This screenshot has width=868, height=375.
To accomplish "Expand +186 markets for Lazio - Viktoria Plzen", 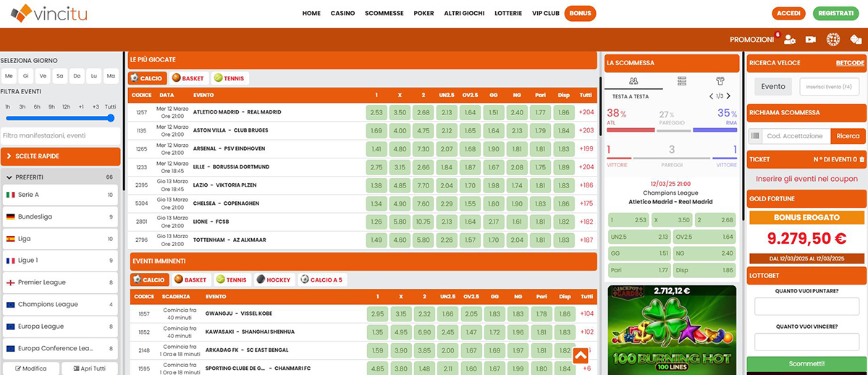I will pyautogui.click(x=586, y=185).
